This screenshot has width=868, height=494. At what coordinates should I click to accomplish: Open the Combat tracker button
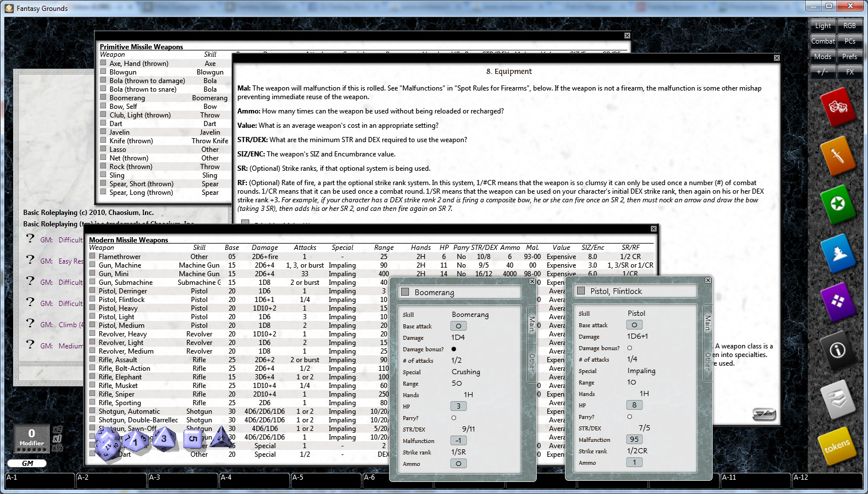823,41
